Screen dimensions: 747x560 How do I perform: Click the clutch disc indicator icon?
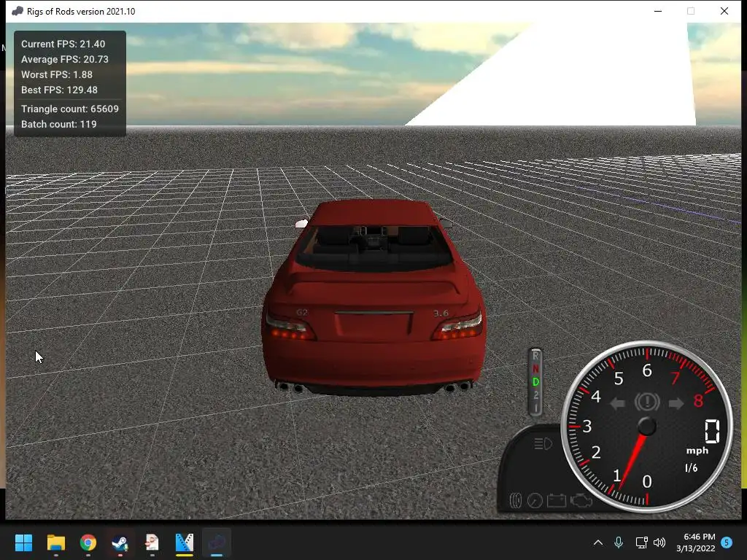click(516, 500)
